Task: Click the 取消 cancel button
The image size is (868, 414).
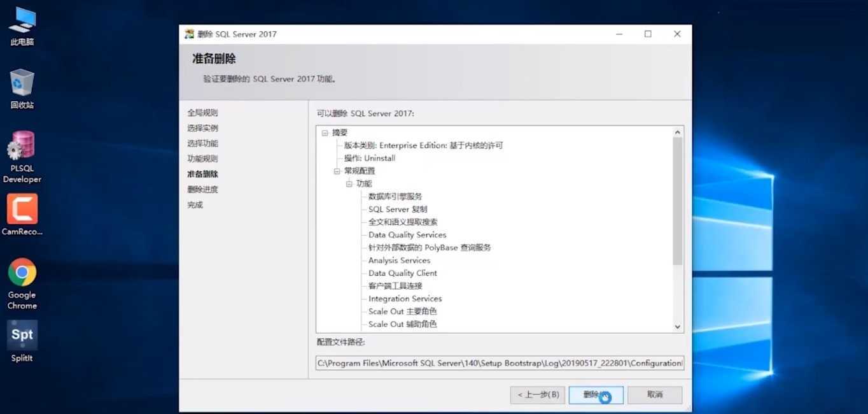Action: tap(655, 395)
